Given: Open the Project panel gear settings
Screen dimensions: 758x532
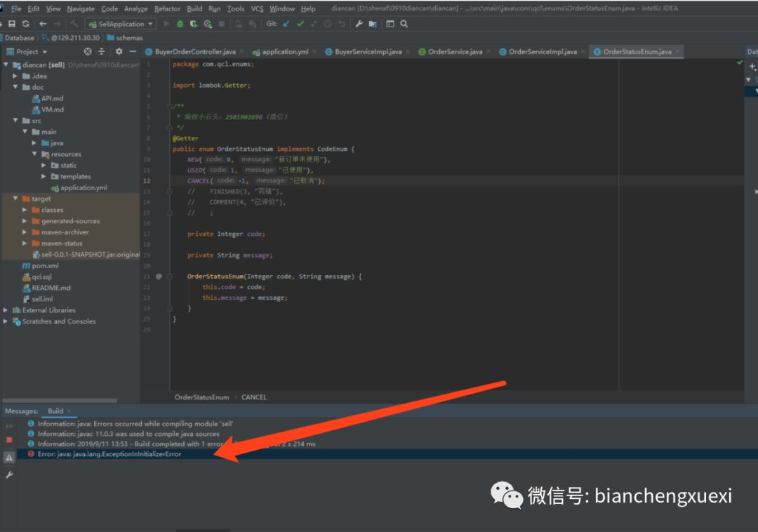Looking at the screenshot, I should [119, 52].
